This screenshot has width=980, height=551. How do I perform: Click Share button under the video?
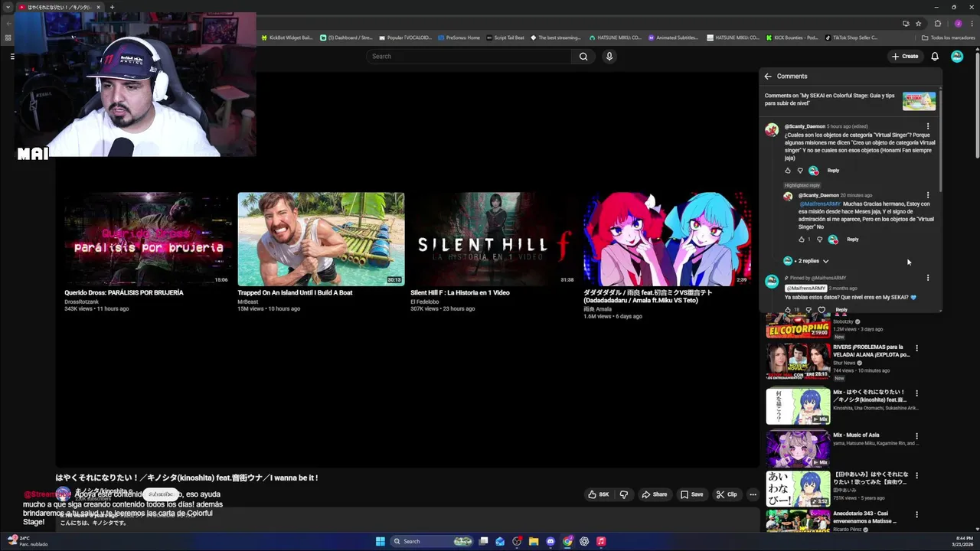[x=655, y=494]
